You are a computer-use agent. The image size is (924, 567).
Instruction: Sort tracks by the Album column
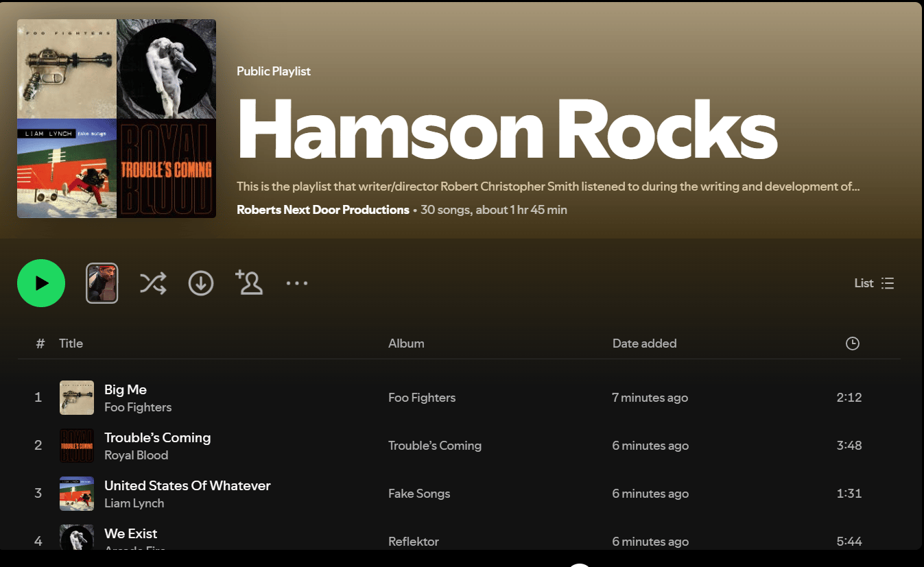point(406,343)
